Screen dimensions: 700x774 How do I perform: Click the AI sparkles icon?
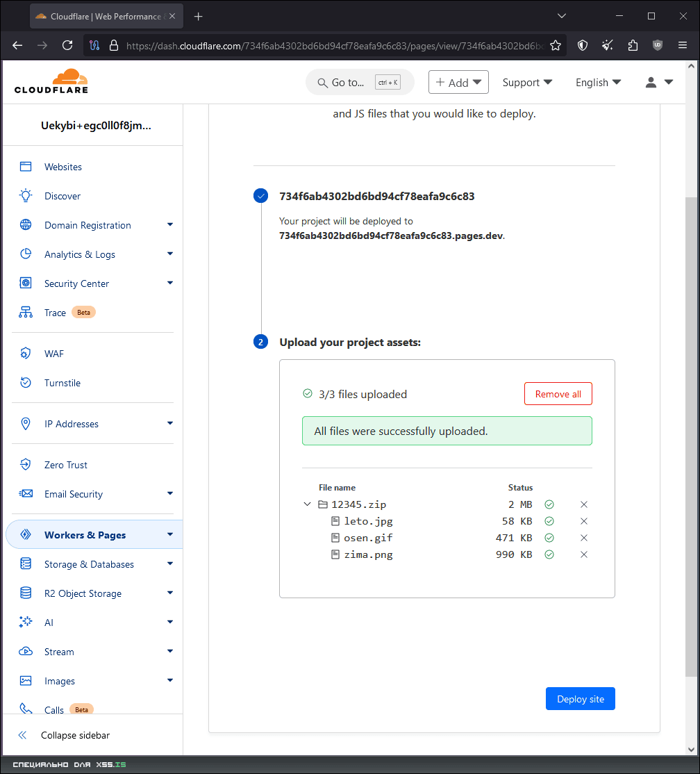point(26,622)
